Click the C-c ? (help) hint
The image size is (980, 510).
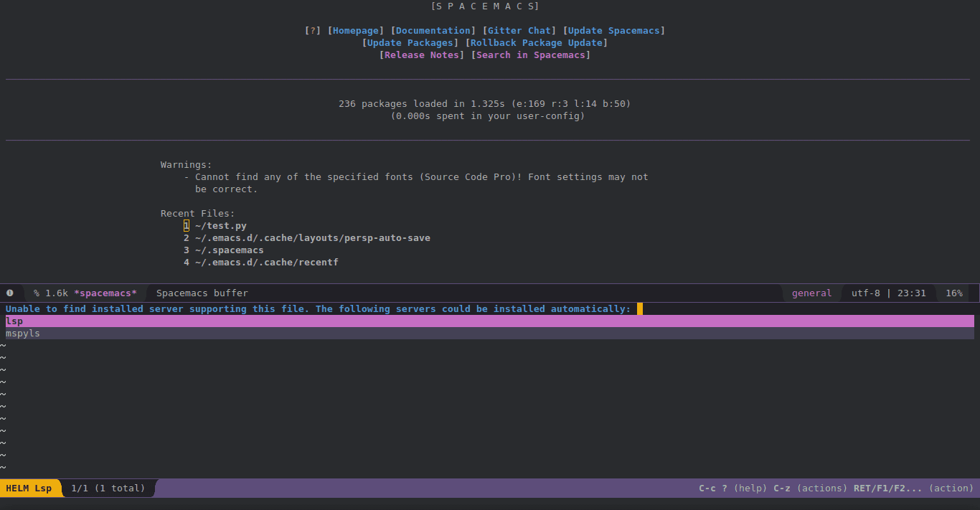click(733, 488)
